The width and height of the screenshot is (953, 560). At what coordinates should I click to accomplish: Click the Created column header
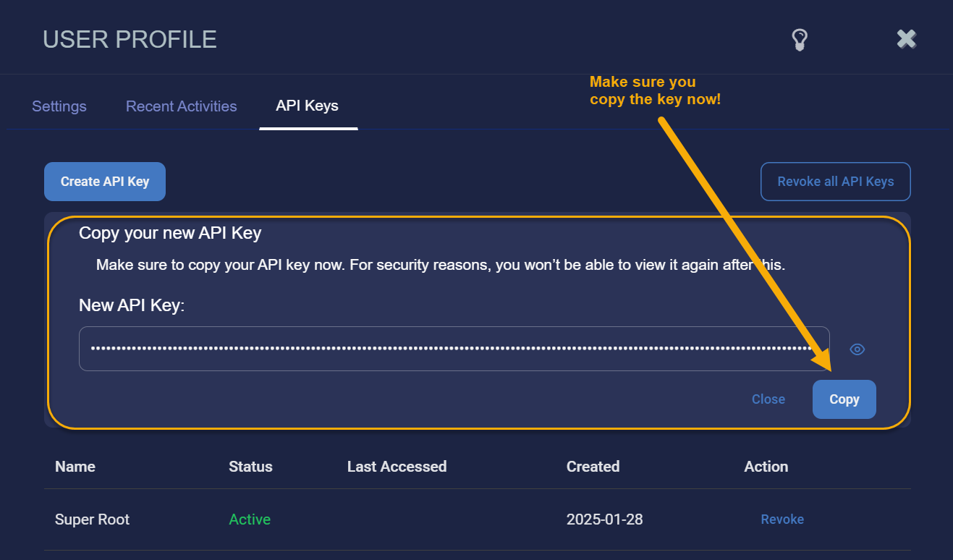click(593, 467)
